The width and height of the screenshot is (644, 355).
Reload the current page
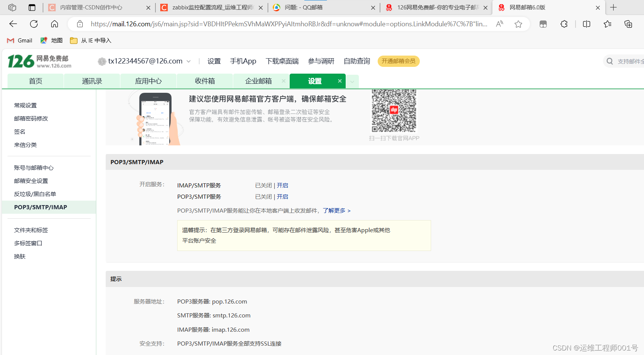coord(34,24)
